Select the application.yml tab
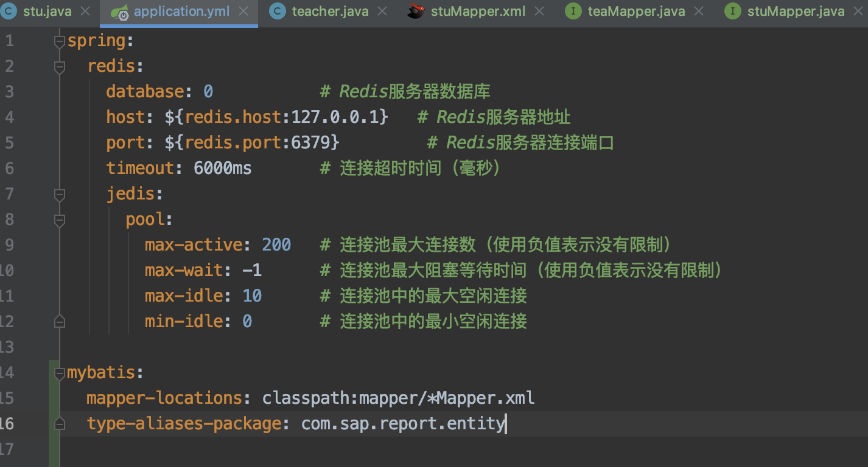 [178, 12]
